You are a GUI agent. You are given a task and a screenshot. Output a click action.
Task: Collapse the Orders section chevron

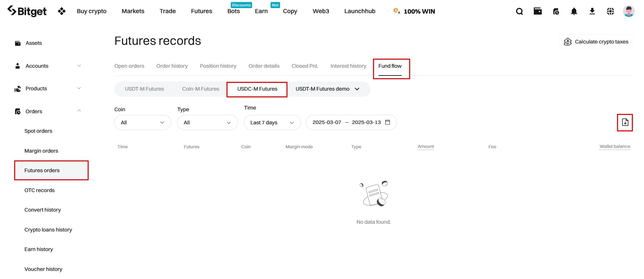[x=79, y=111]
